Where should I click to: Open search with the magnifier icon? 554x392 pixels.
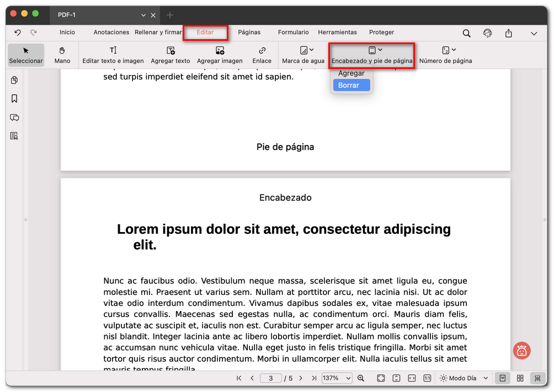pyautogui.click(x=466, y=33)
